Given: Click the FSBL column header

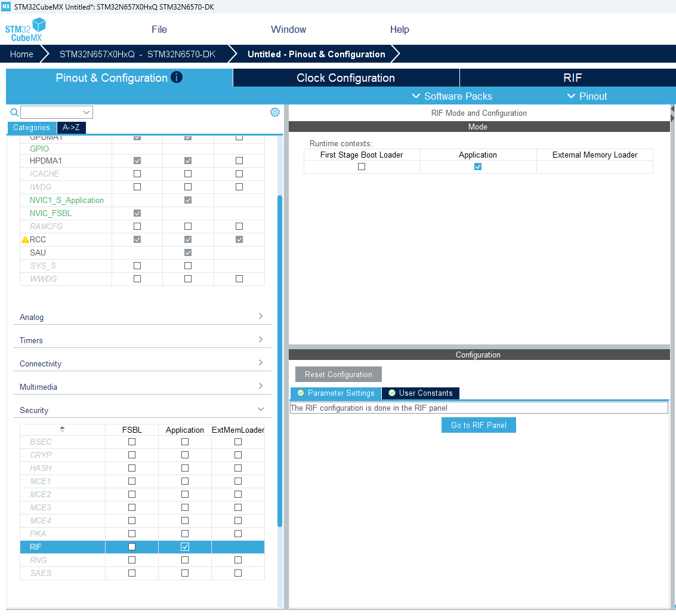Looking at the screenshot, I should (x=132, y=430).
